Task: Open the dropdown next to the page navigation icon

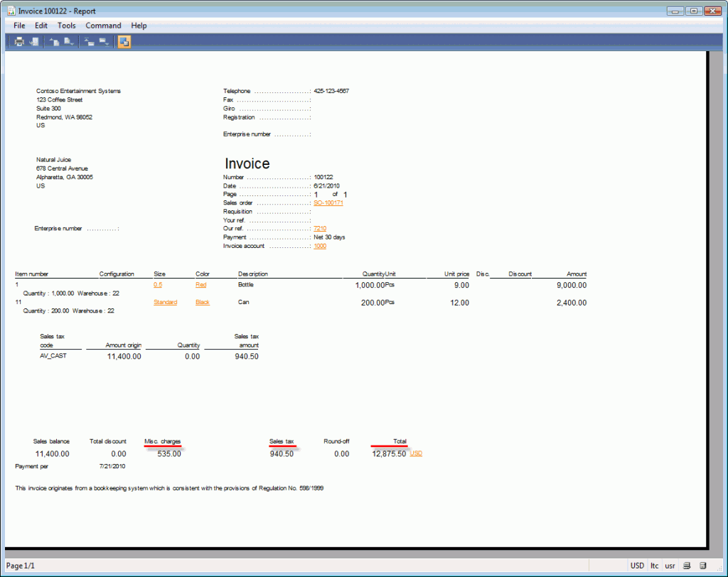Action: (107, 45)
